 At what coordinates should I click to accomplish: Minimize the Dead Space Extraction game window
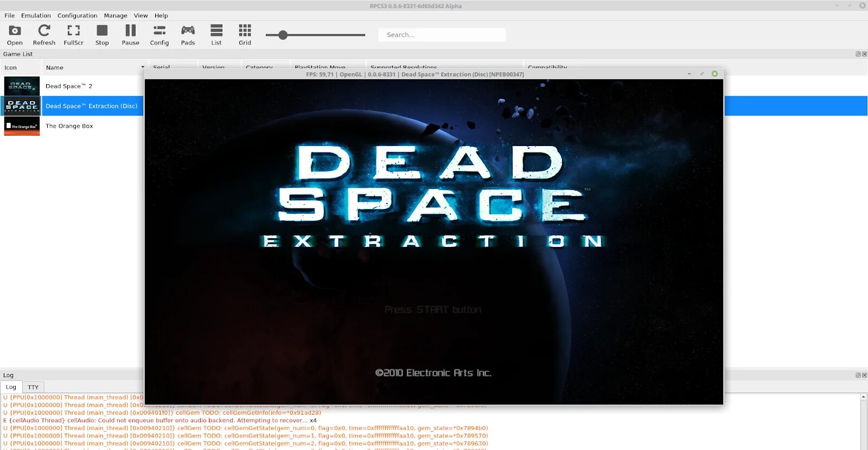coord(690,74)
